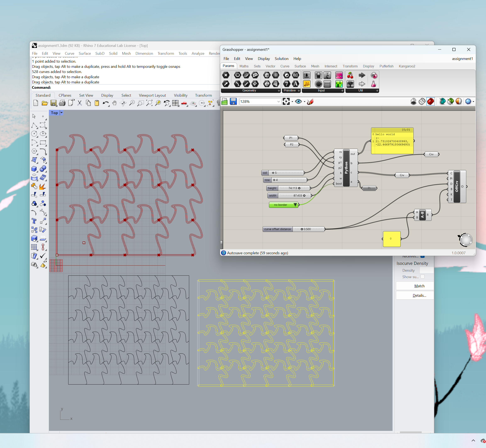Toggle preview visibility with the eye icon
This screenshot has height=448, width=486.
coord(299,102)
